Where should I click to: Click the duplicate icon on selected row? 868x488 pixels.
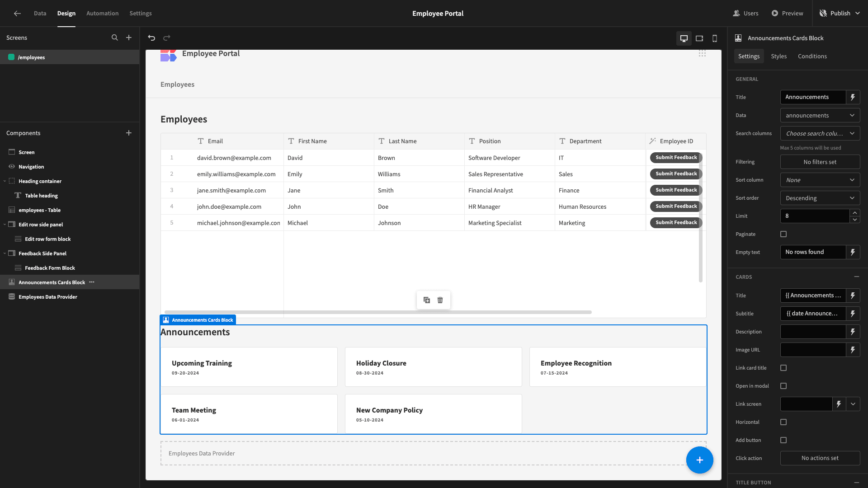(x=427, y=300)
